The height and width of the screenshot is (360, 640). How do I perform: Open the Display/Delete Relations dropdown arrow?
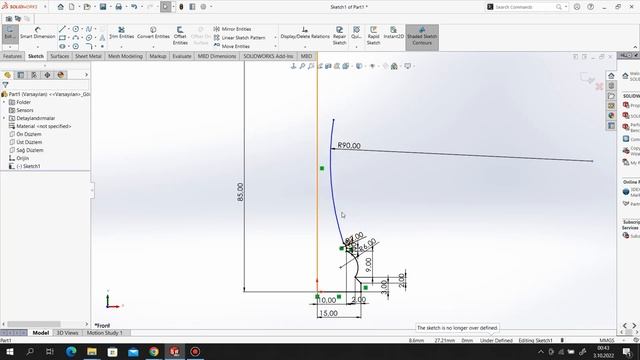point(305,47)
